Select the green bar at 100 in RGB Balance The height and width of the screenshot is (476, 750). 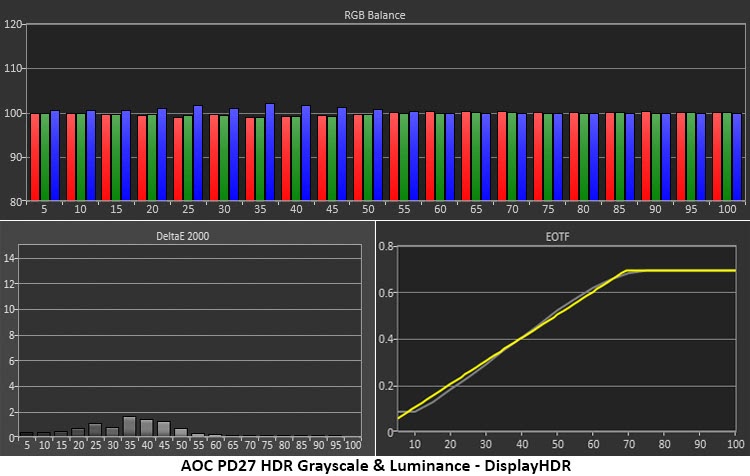tap(727, 156)
